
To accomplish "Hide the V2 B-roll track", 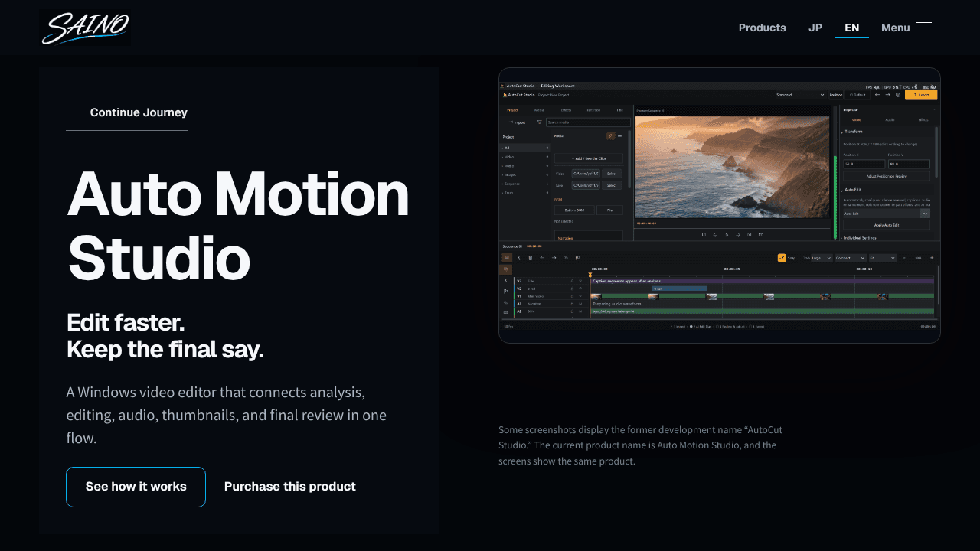I will pyautogui.click(x=580, y=289).
